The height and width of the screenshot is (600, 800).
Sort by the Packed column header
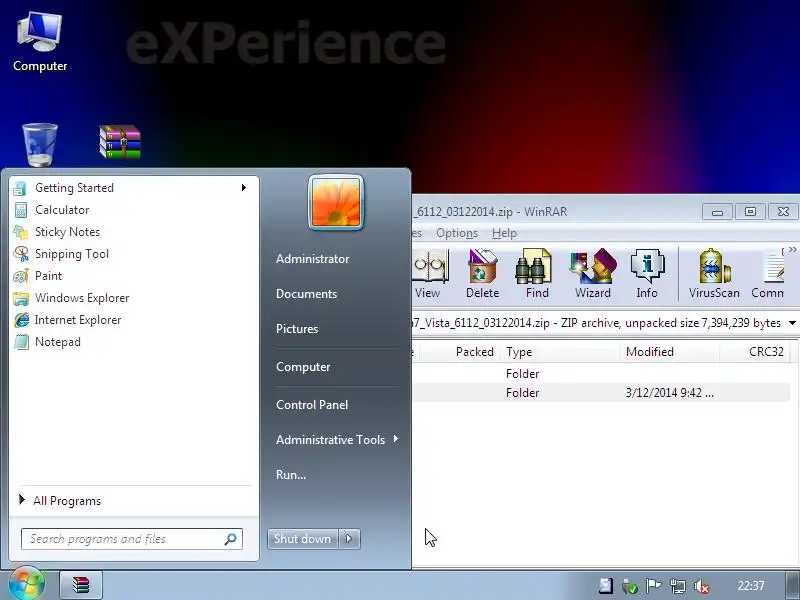point(474,352)
